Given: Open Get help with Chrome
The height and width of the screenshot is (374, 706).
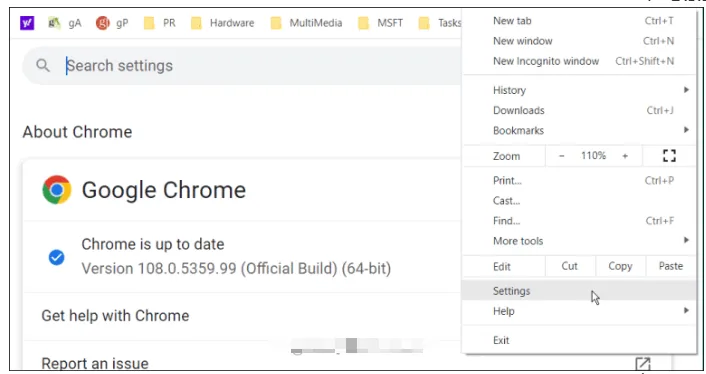Looking at the screenshot, I should (115, 316).
